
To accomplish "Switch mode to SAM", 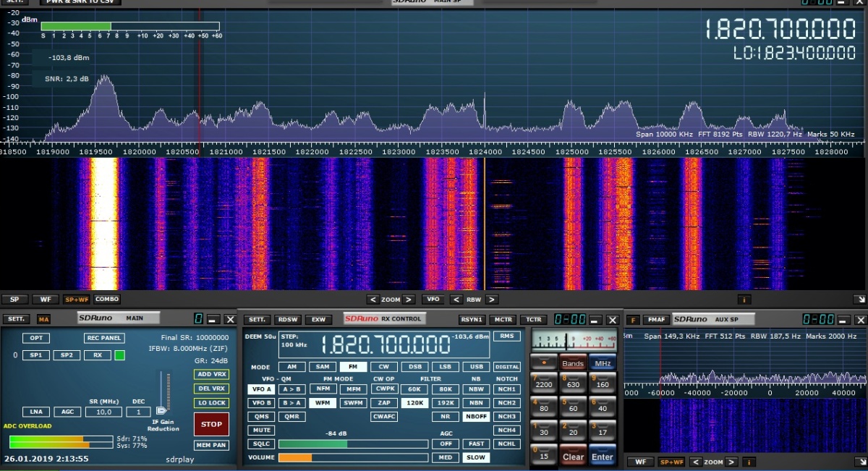I will click(x=323, y=367).
